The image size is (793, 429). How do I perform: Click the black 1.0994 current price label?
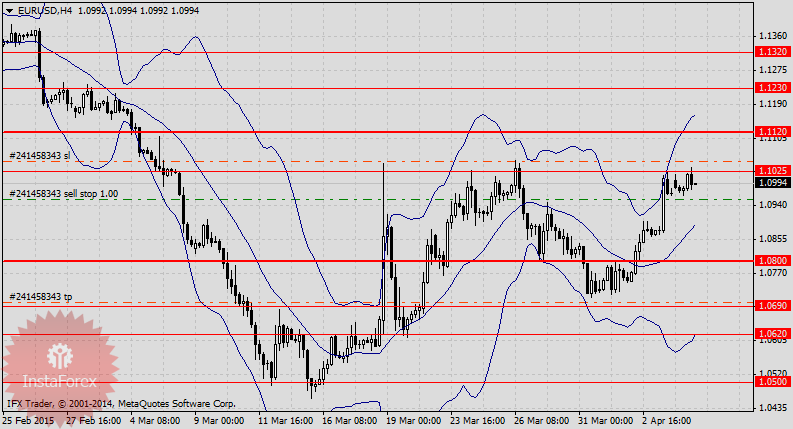(771, 183)
